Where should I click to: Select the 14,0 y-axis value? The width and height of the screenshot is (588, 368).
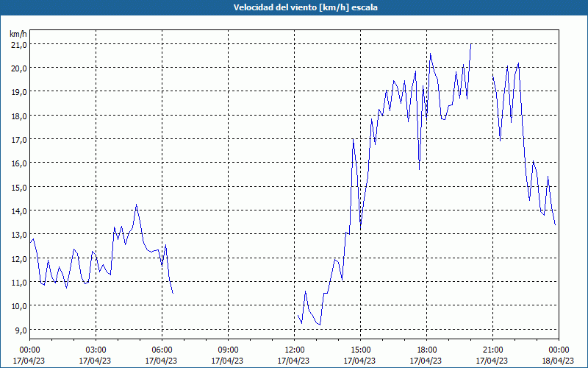19,211
